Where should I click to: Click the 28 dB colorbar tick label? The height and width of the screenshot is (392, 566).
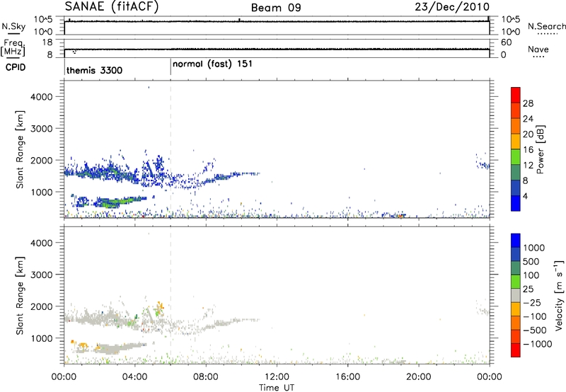tap(528, 103)
